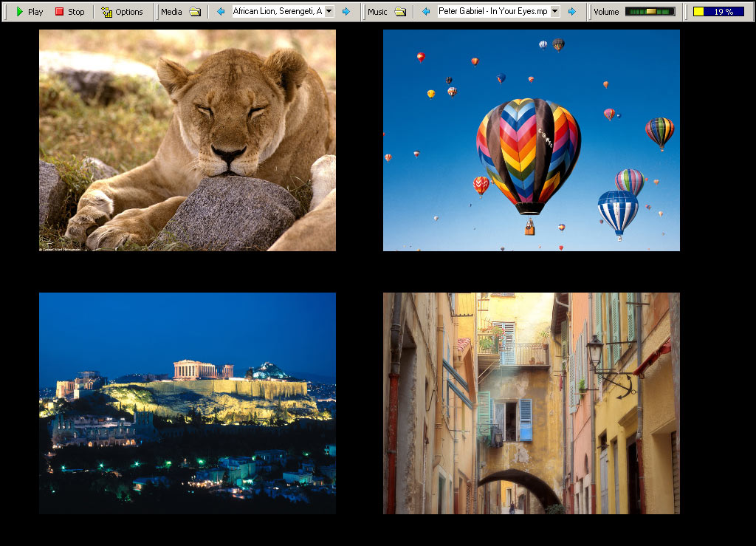The height and width of the screenshot is (546, 756).
Task: Expand the African Lion media dropdown
Action: click(x=329, y=12)
